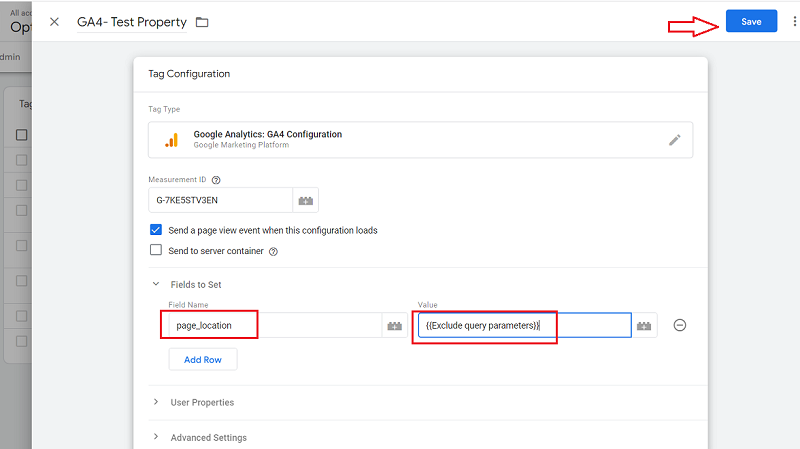Save the tag with the Save button
The image size is (800, 449).
coord(751,21)
